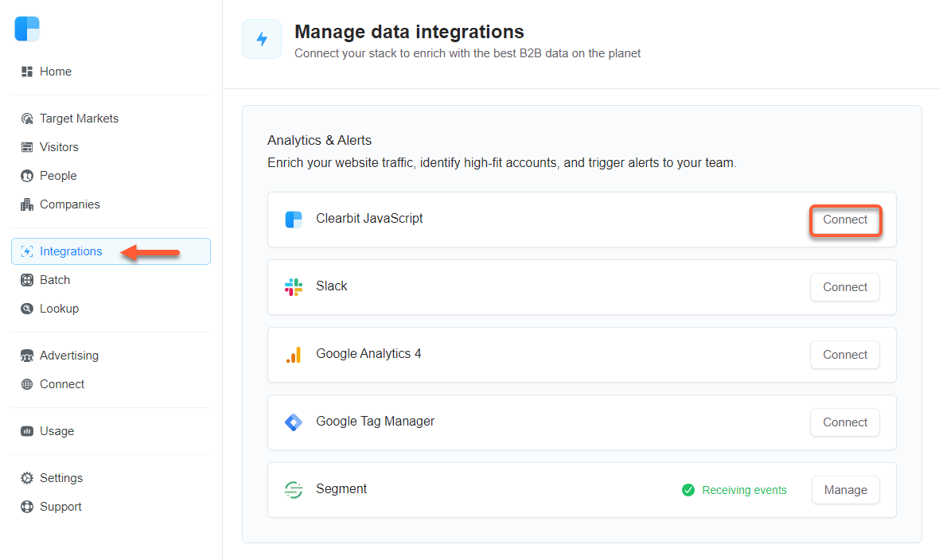Viewport: 939px width, 560px height.
Task: Click the Usage sidebar icon
Action: tap(27, 431)
